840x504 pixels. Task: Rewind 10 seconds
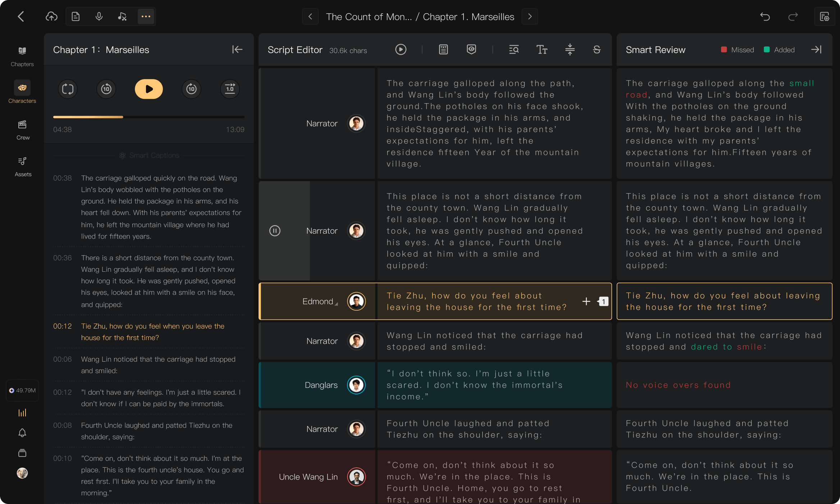[x=106, y=89]
